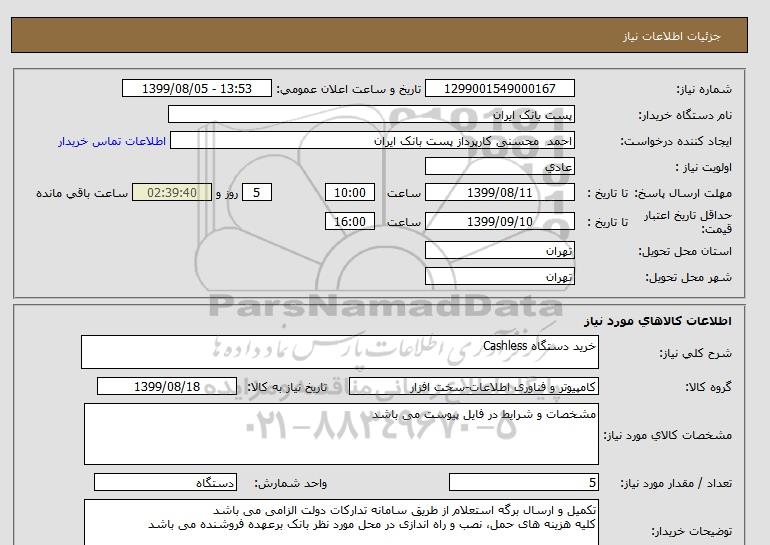
Task: Click the label شماره نیاز
Action: (704, 89)
